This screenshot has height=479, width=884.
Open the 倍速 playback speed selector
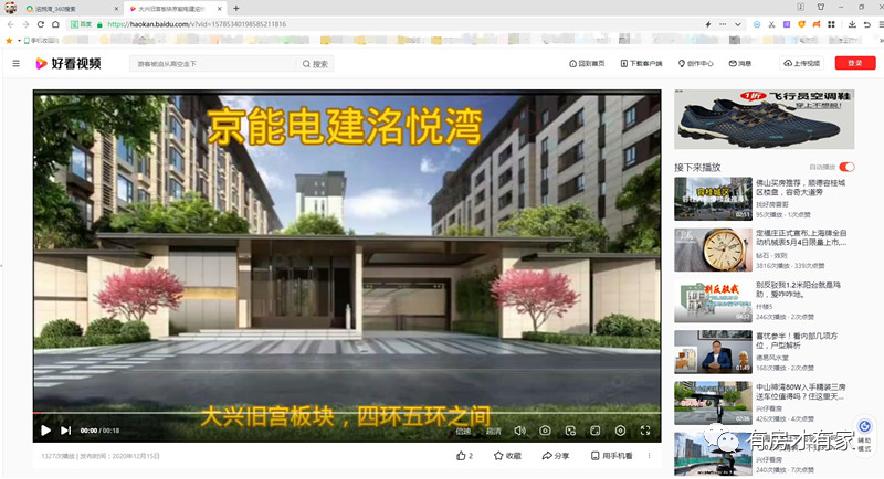pyautogui.click(x=463, y=431)
